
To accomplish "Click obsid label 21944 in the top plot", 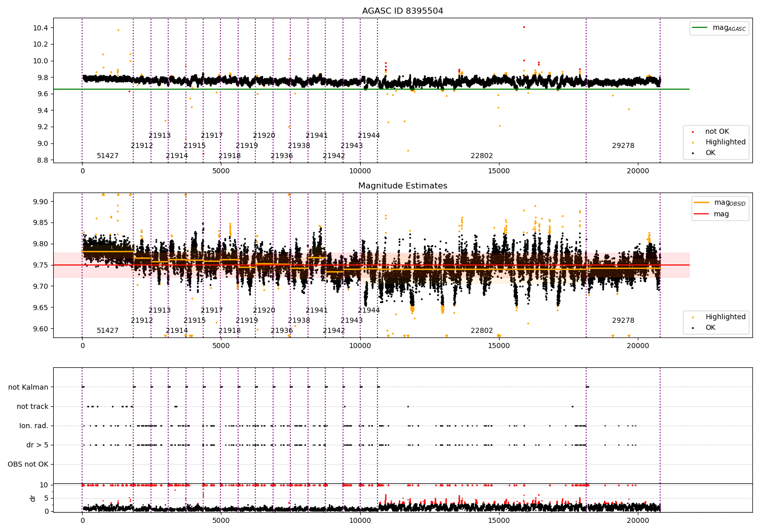I will (x=369, y=135).
